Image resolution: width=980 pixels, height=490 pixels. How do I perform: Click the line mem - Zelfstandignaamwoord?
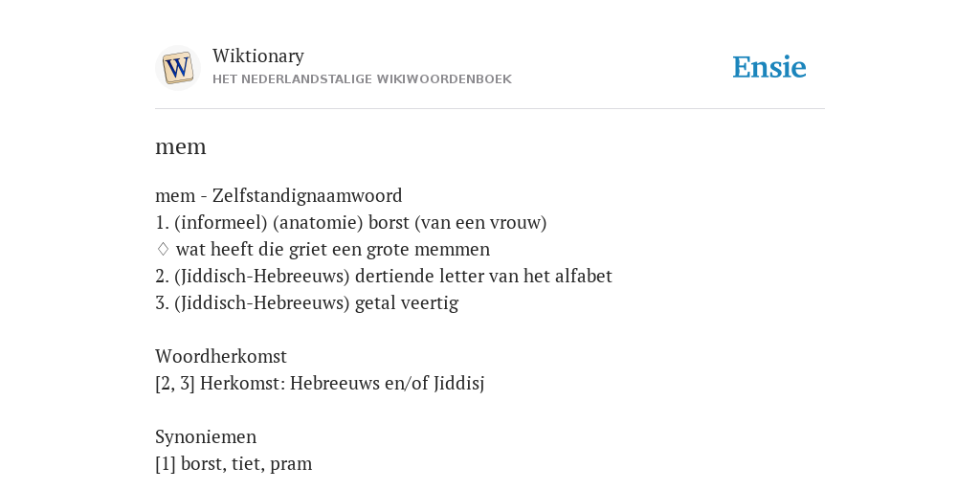point(278,195)
